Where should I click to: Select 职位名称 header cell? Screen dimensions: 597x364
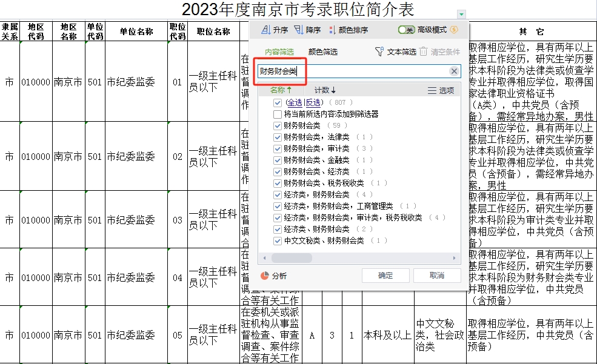(213, 31)
